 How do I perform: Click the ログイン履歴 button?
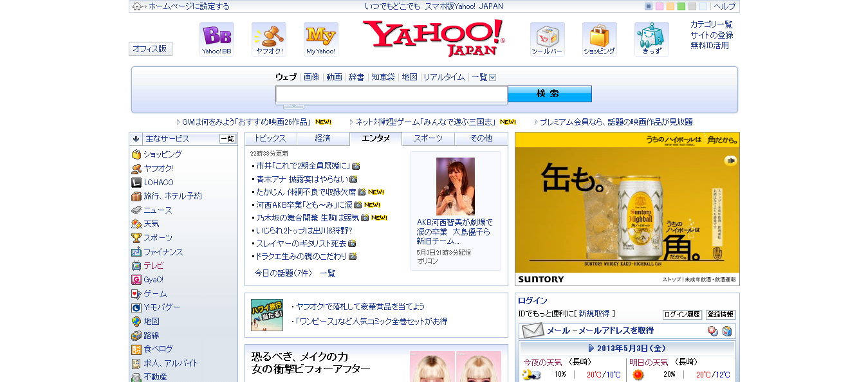click(682, 314)
